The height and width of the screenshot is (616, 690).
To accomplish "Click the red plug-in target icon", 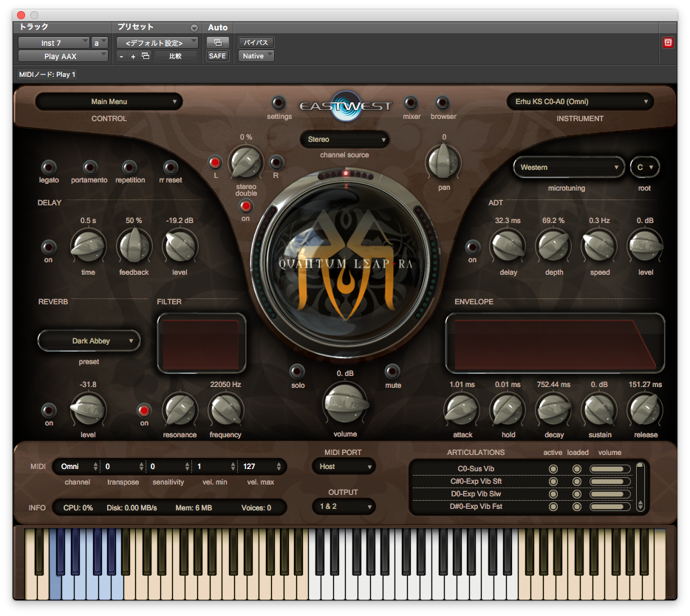I will pyautogui.click(x=668, y=42).
